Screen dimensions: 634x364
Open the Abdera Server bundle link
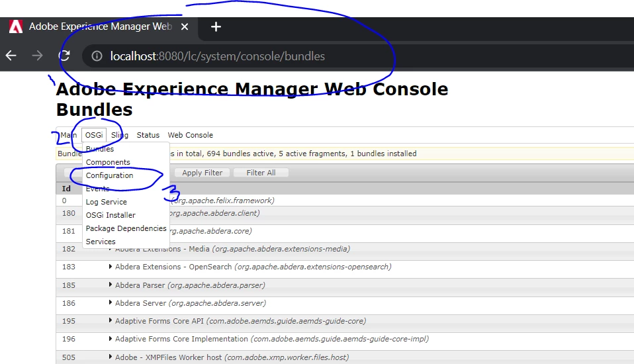(x=140, y=303)
